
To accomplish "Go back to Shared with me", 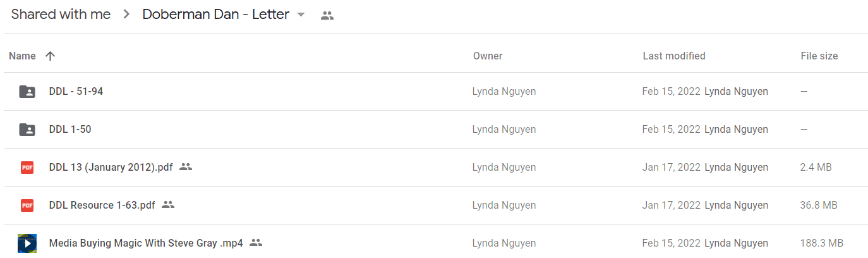I will [61, 15].
